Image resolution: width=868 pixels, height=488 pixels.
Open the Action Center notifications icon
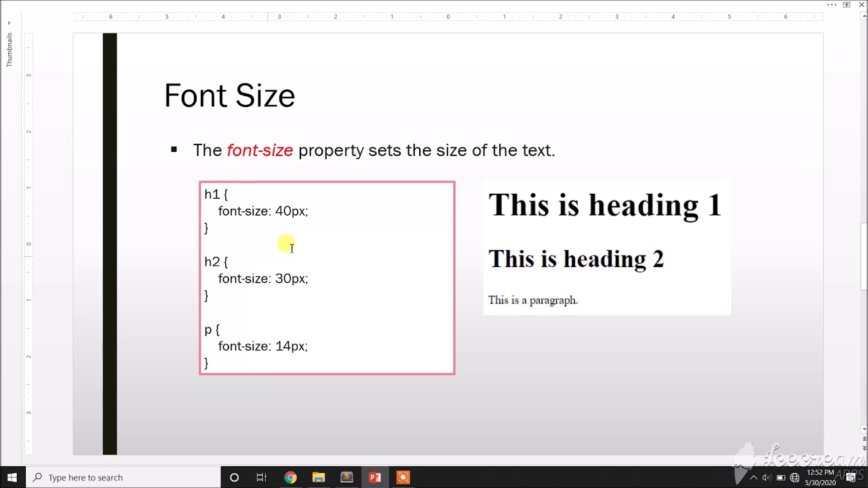pyautogui.click(x=850, y=477)
